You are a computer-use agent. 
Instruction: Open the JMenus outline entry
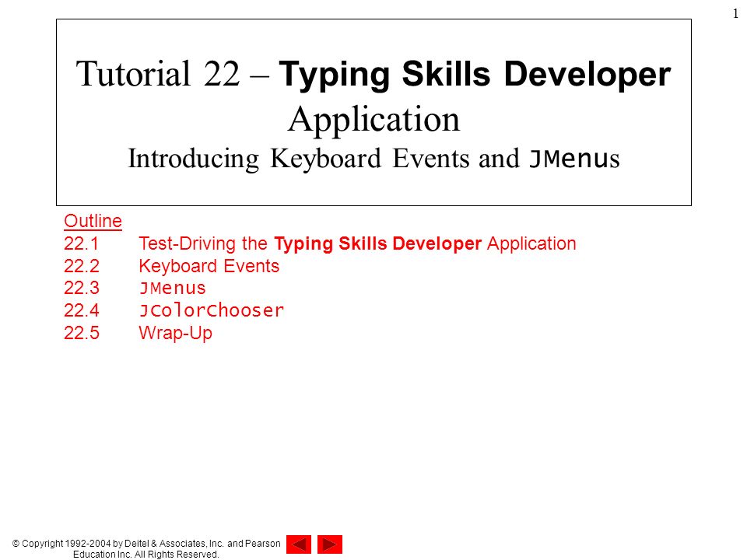173,288
